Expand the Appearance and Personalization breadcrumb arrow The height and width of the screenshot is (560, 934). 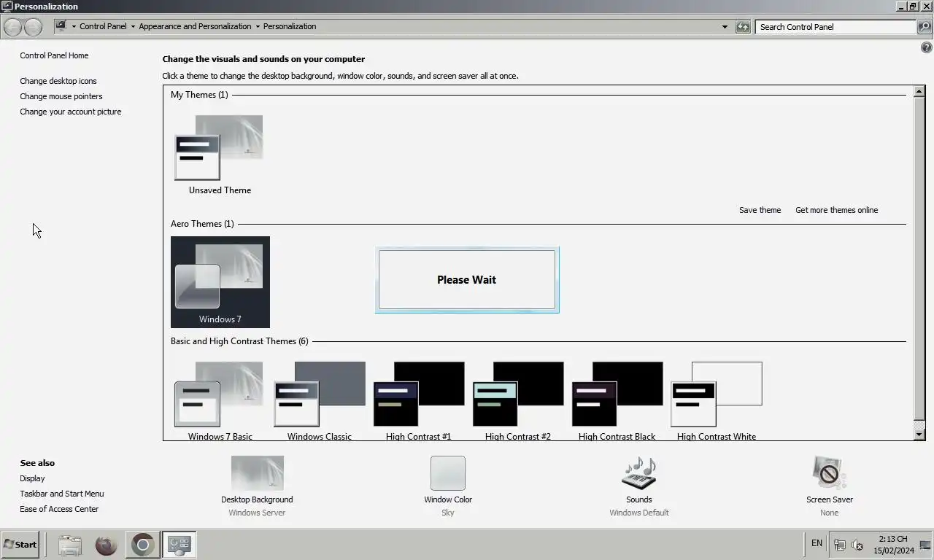coord(258,26)
